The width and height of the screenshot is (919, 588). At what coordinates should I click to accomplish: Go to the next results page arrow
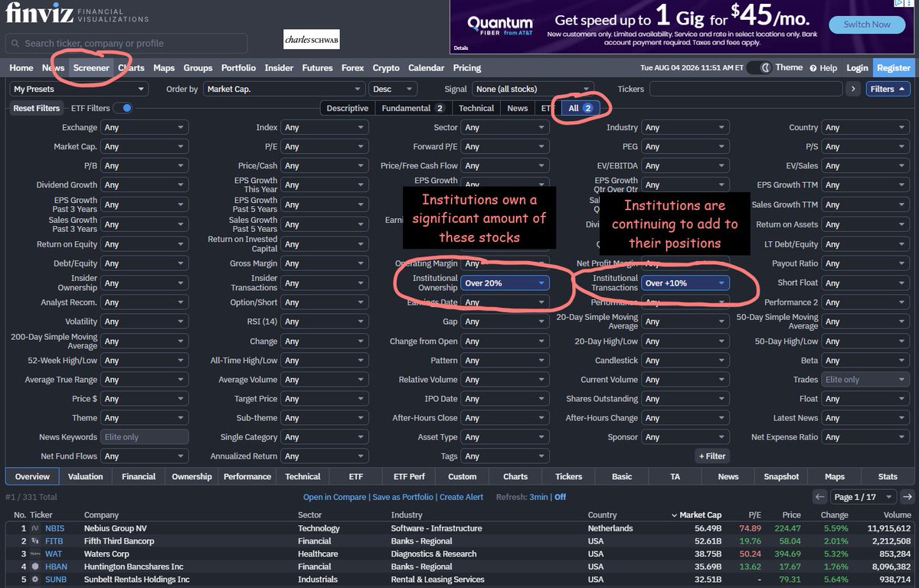907,497
